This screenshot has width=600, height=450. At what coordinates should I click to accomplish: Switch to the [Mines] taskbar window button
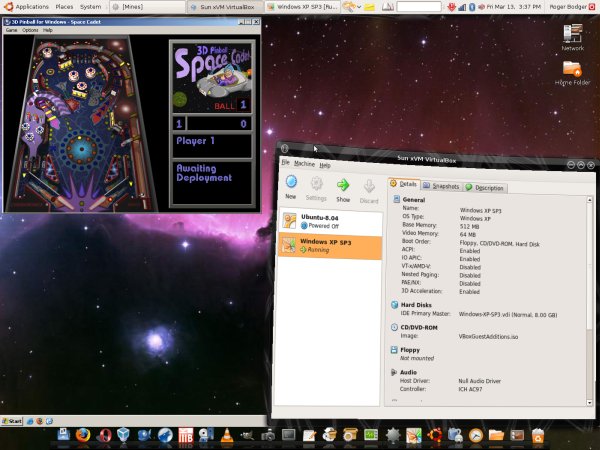pyautogui.click(x=147, y=7)
